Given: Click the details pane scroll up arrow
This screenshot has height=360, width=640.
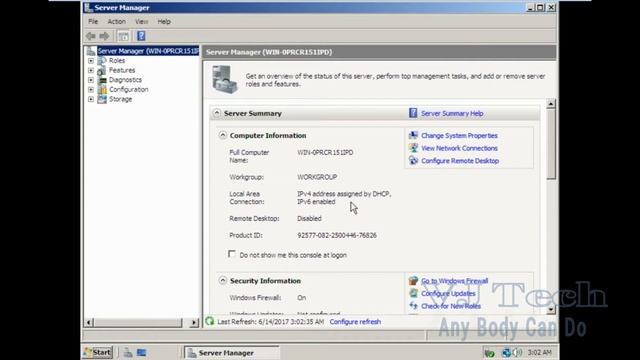Looking at the screenshot, I should (551, 104).
